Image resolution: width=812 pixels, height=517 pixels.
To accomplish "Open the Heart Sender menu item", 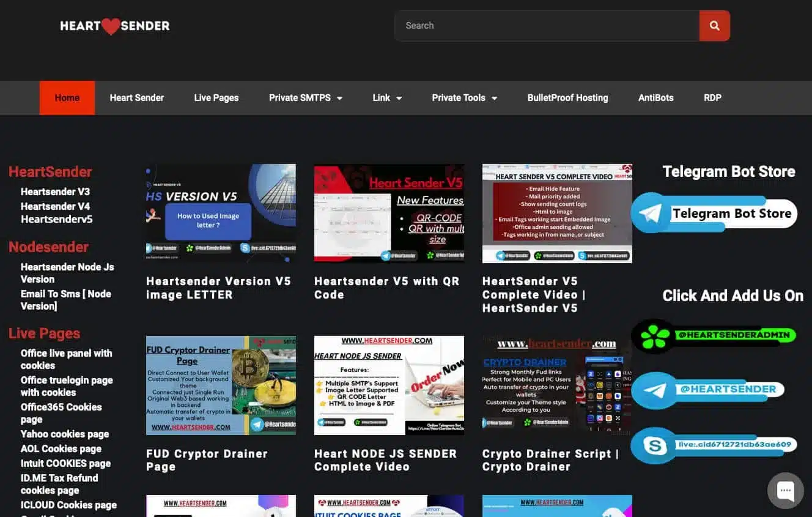I will [137, 98].
